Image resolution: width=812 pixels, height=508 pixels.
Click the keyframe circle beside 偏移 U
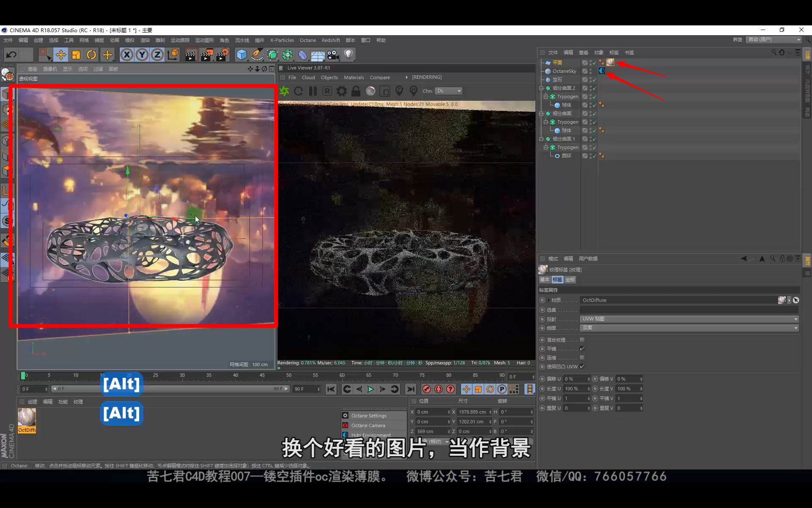542,379
